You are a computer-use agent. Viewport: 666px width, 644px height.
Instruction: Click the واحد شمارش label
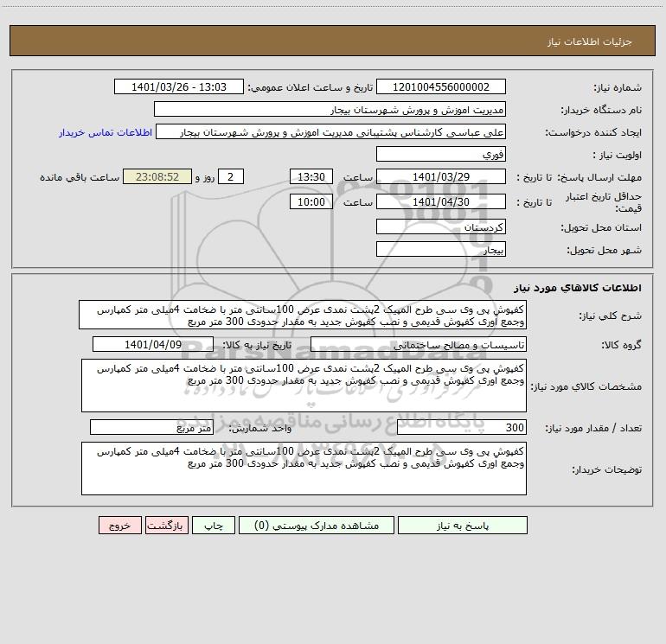coord(260,428)
